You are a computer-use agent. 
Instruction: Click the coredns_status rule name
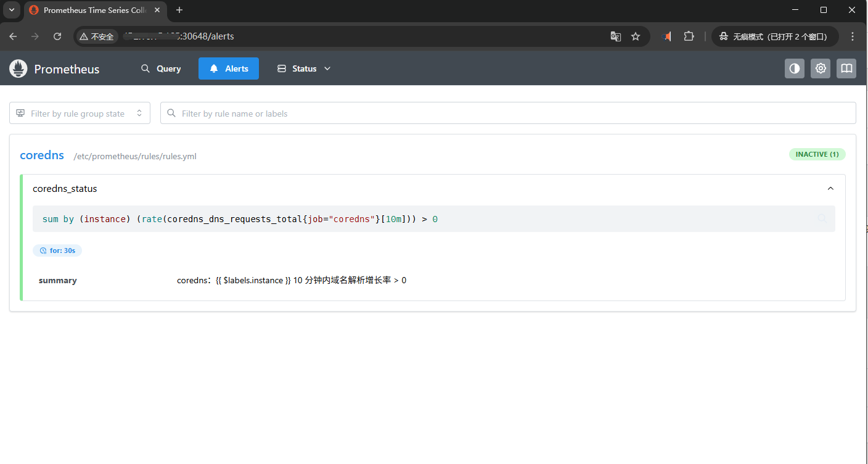(x=65, y=189)
